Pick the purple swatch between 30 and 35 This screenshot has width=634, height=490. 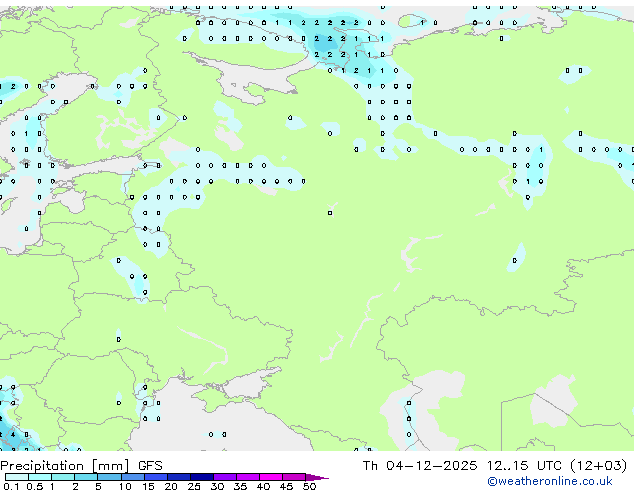pos(225,477)
